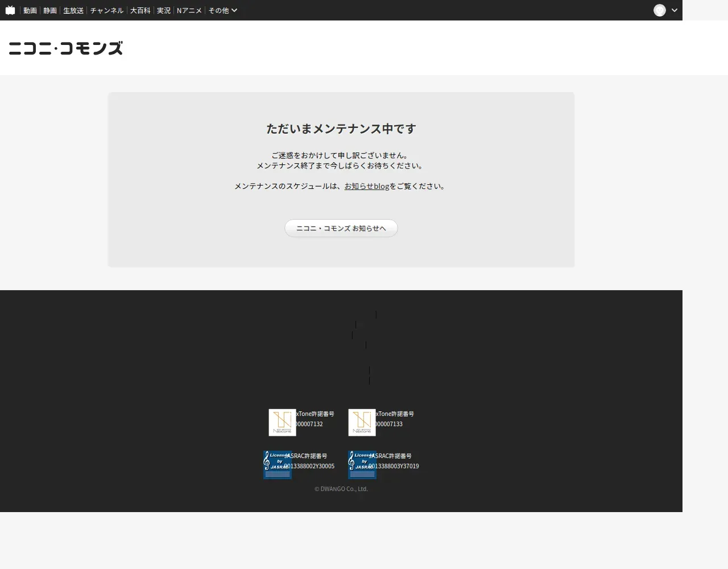Select the NexTone number ending 7133 text
The image size is (728, 569).
click(x=388, y=424)
